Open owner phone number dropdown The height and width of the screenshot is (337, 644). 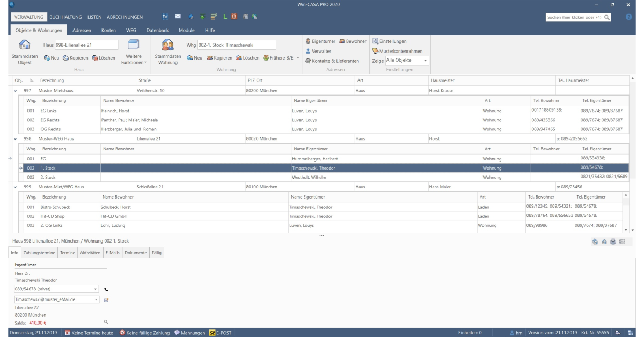94,289
